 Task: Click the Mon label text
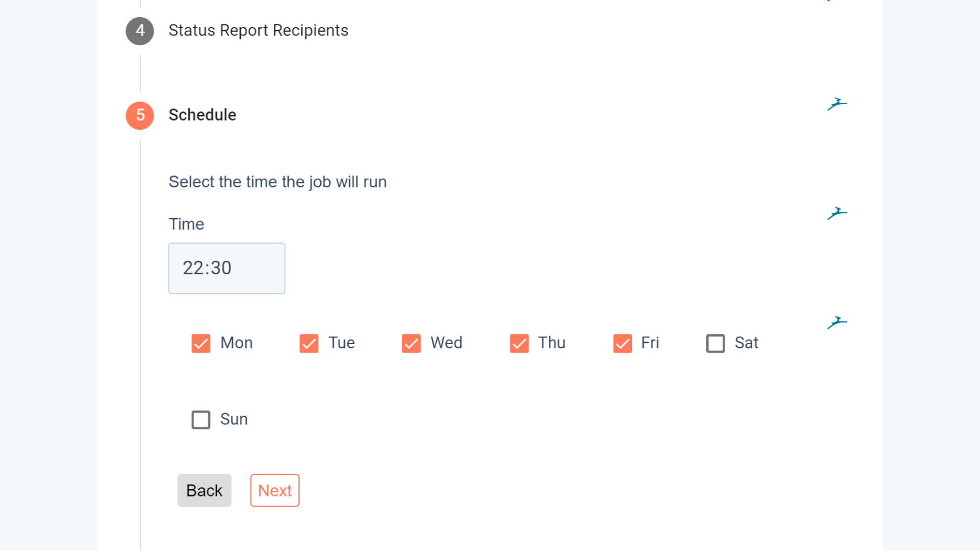(x=236, y=343)
